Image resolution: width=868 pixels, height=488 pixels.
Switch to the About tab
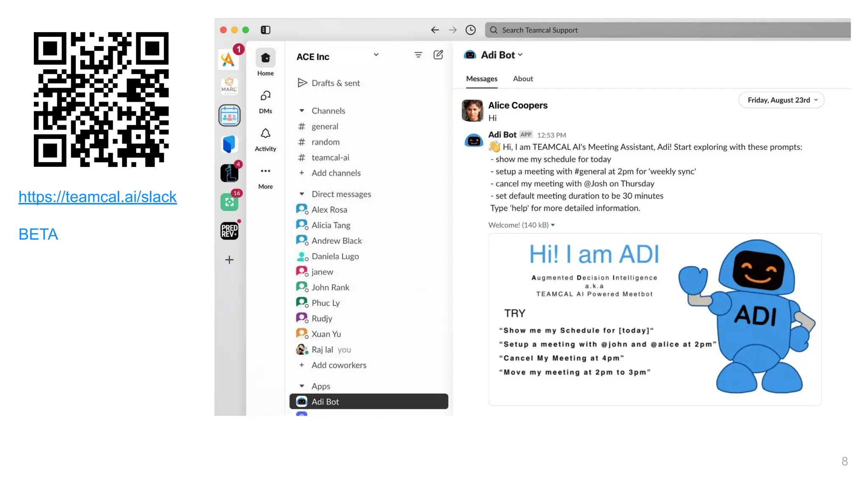(523, 79)
